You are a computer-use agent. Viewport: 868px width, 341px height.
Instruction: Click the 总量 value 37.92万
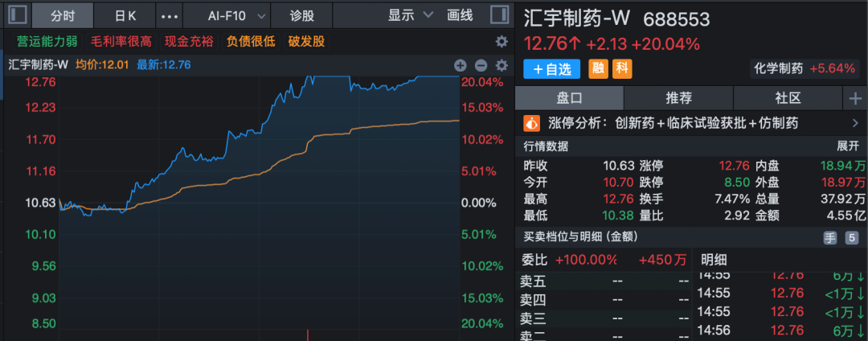point(842,199)
